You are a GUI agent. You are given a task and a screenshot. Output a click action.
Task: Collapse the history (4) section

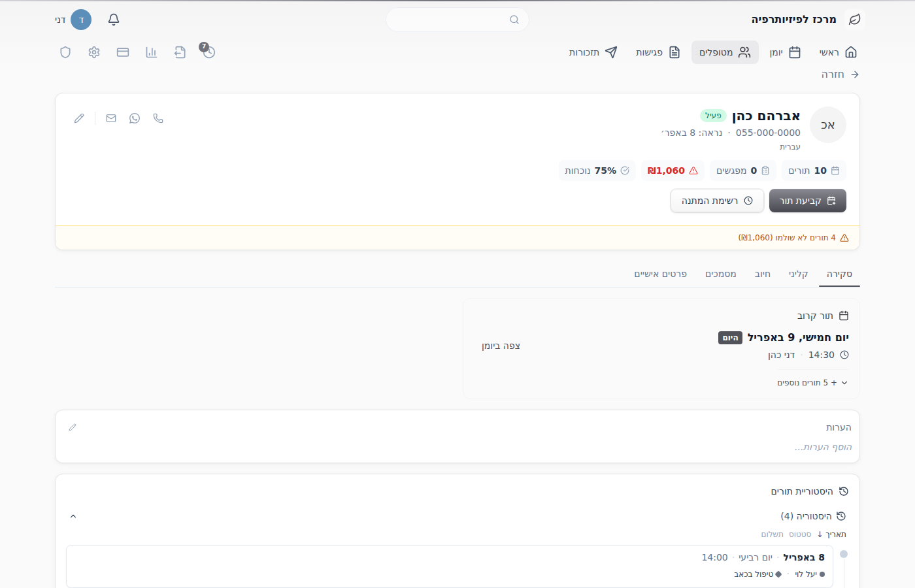[x=73, y=516]
